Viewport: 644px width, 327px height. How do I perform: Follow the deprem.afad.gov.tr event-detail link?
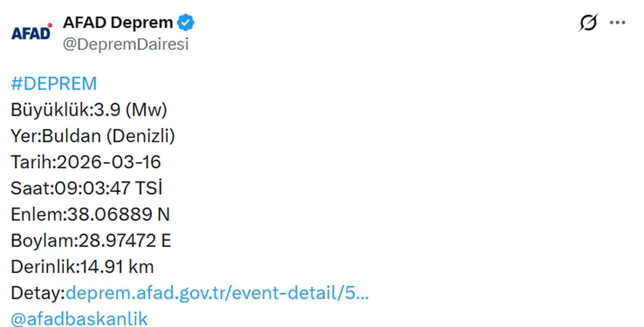pyautogui.click(x=218, y=293)
